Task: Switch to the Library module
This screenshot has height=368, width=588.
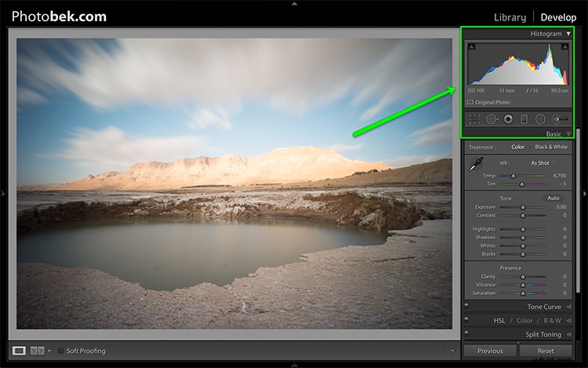Action: [x=510, y=17]
